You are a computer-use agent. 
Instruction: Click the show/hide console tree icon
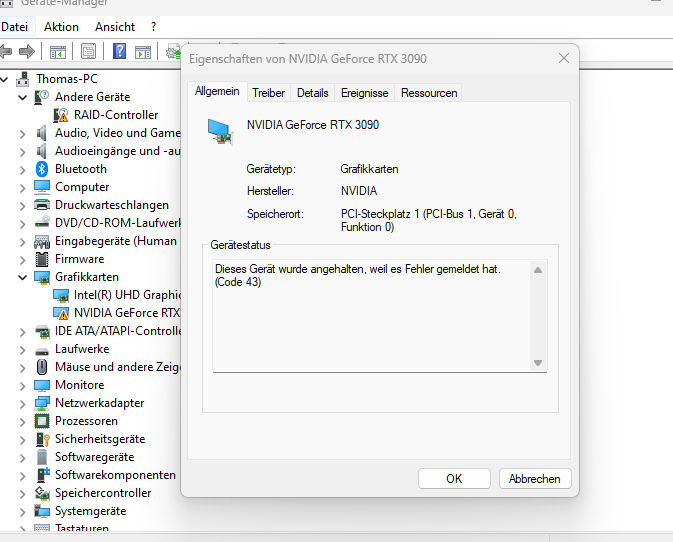coord(58,52)
